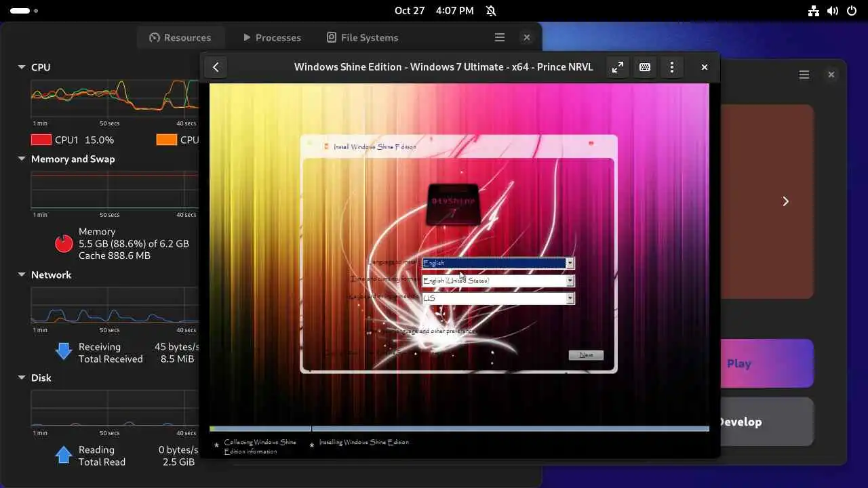
Task: Click the notifications muted bell icon
Action: (491, 11)
